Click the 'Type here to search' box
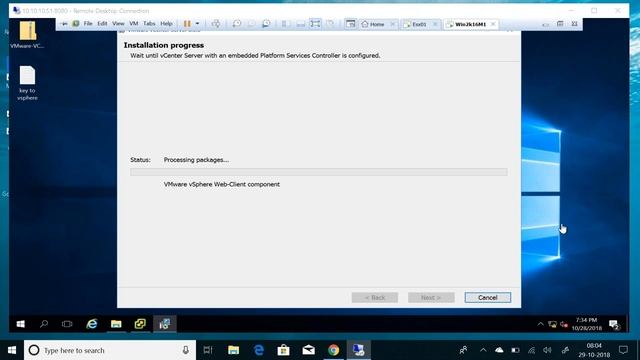The image size is (640, 360). [x=110, y=350]
